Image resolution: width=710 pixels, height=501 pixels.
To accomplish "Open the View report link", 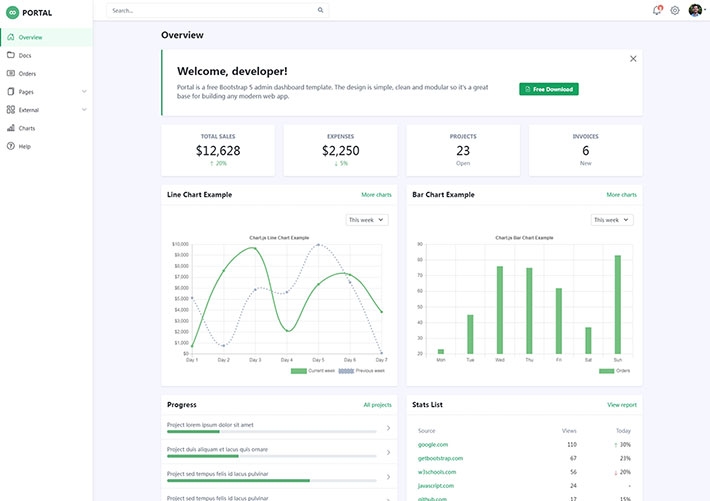I will [621, 405].
